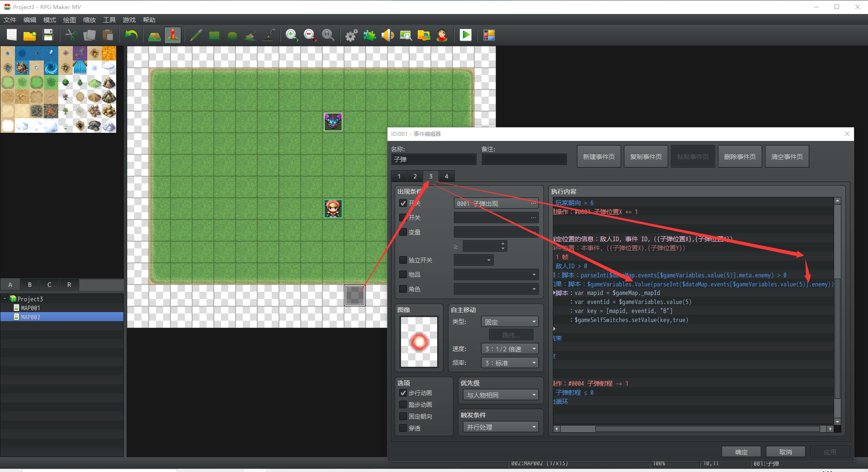Zoom in on the map
This screenshot has width=868, height=472.
point(292,35)
